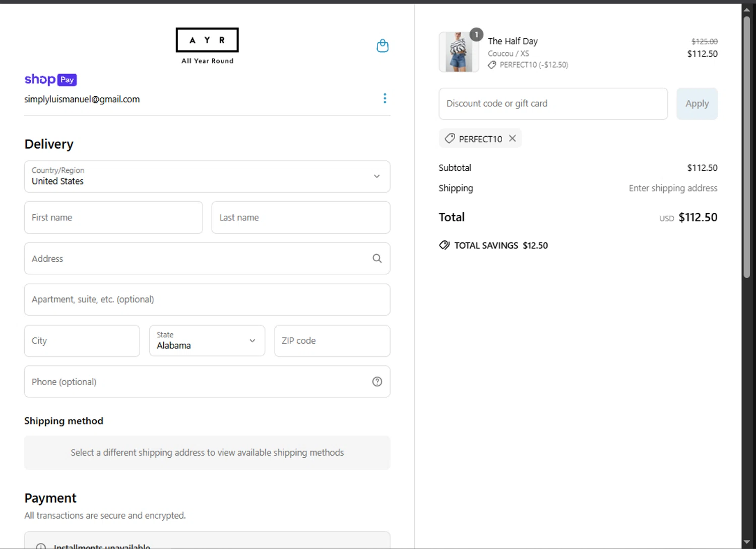Open the three-dot account options menu

pos(385,98)
